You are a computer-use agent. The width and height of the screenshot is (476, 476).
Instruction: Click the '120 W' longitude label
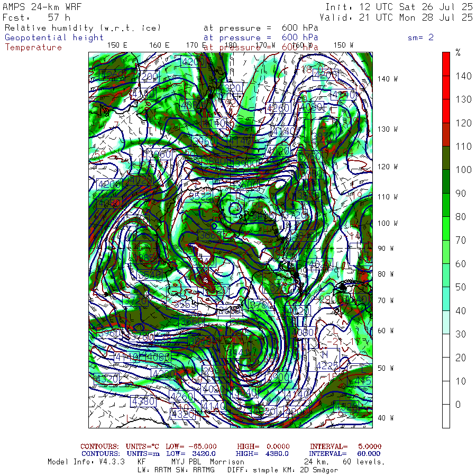(387, 167)
